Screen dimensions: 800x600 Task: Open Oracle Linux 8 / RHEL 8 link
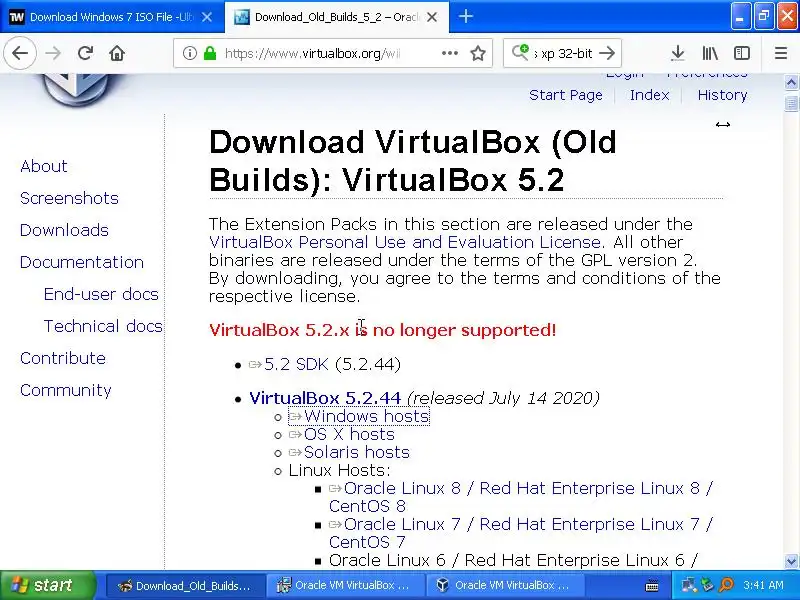coord(521,497)
